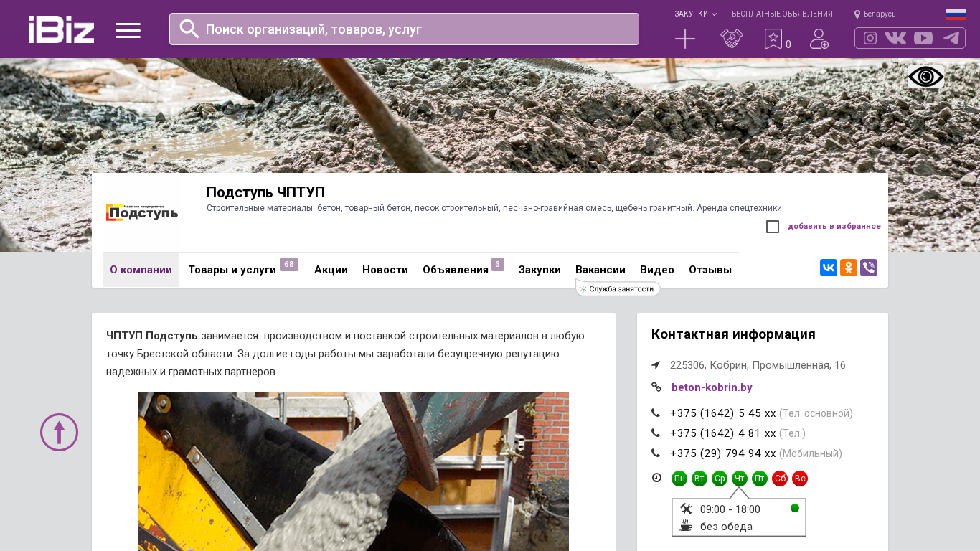
Task: Open the VK icon in header
Action: coord(895,38)
